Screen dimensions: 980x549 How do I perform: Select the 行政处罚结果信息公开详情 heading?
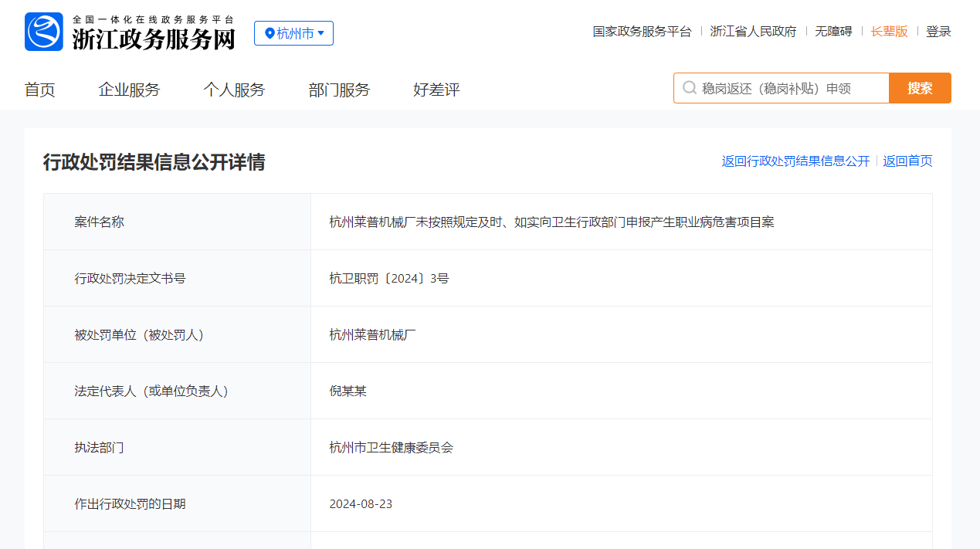click(x=154, y=161)
